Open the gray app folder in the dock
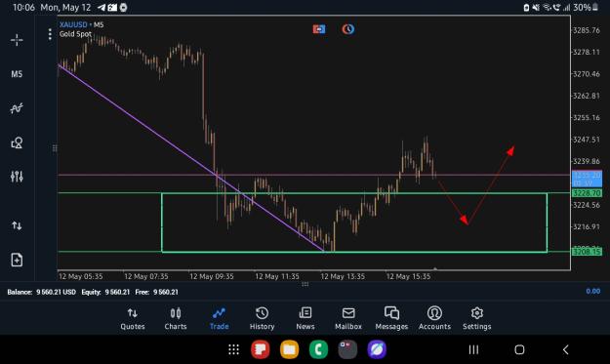 tap(347, 349)
